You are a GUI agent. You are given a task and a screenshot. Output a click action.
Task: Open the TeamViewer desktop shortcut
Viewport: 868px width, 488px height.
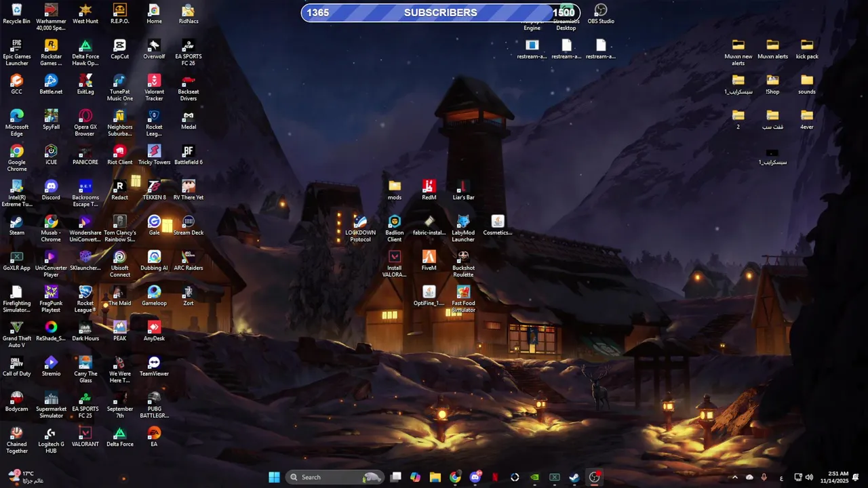pyautogui.click(x=154, y=366)
